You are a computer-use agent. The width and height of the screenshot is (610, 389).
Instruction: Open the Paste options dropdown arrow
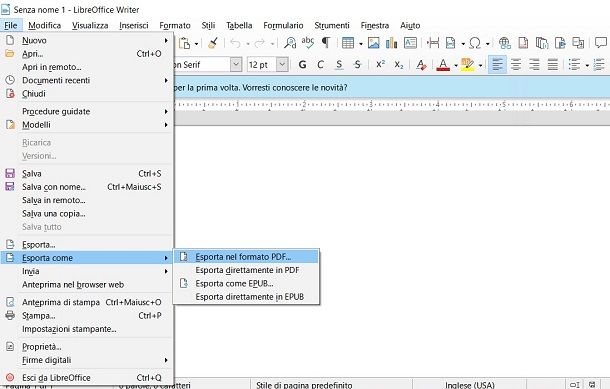[x=196, y=44]
